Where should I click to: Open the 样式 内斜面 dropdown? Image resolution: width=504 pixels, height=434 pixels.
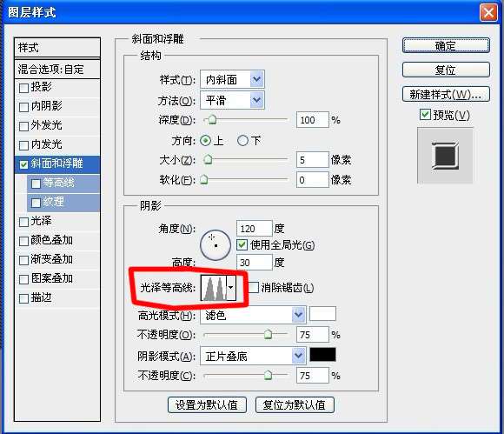232,79
